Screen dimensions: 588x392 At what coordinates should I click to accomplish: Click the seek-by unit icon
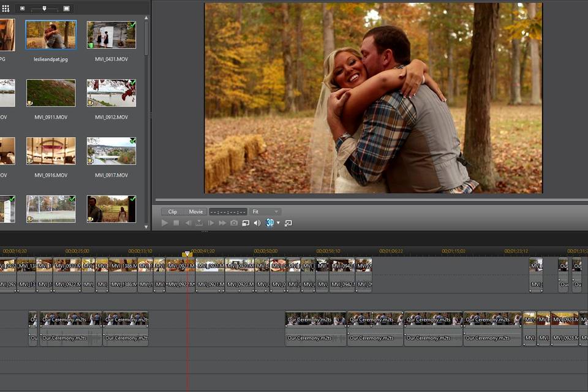(199, 223)
